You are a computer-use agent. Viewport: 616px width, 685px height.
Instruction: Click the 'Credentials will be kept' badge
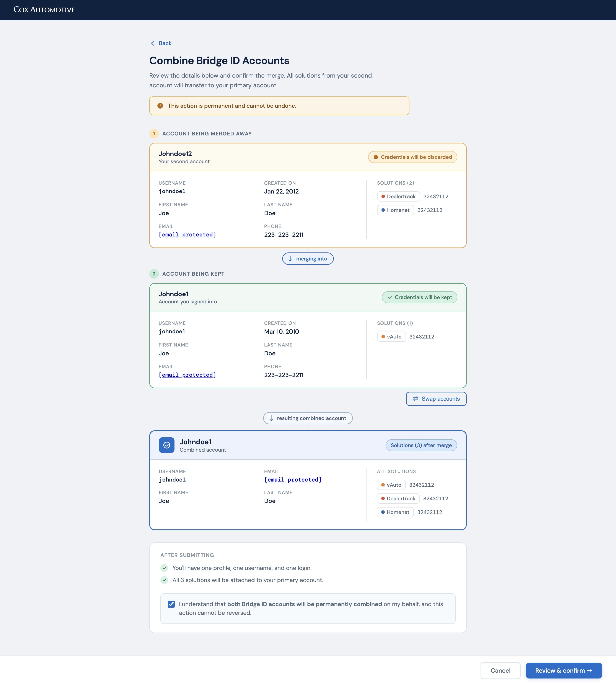[419, 297]
